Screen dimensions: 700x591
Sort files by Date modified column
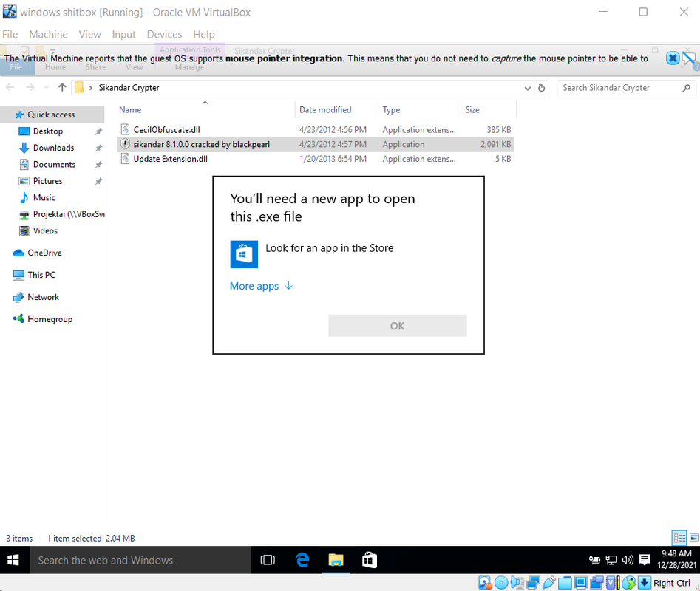[325, 110]
